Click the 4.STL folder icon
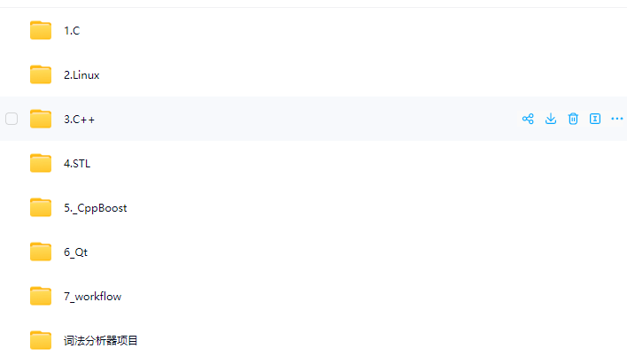This screenshot has width=627, height=364. click(x=41, y=163)
